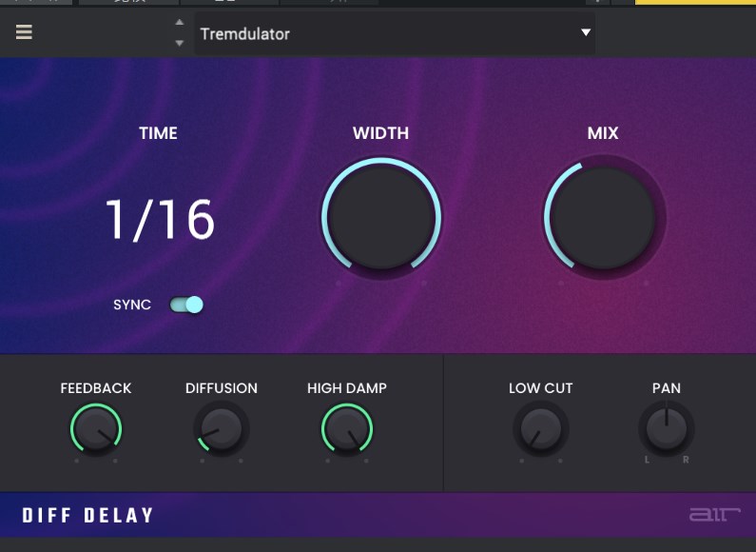Click the LOW CUT knob
Viewport: 756px width, 552px height.
(x=540, y=429)
